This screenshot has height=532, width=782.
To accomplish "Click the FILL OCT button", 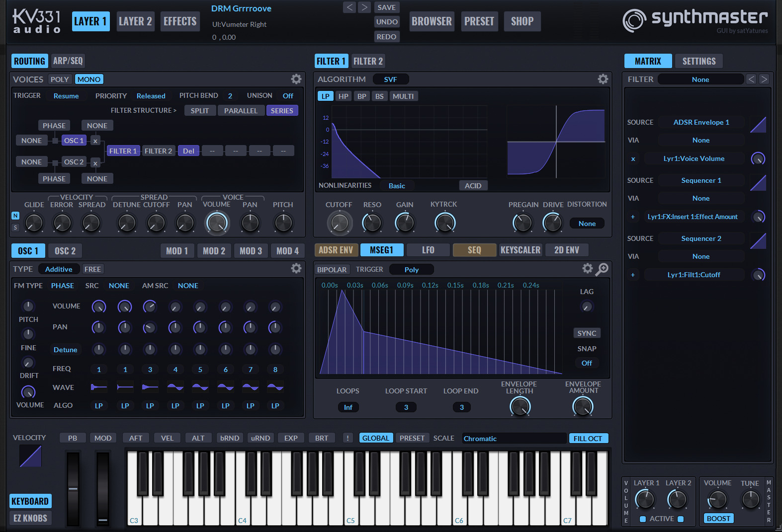I will (x=588, y=438).
